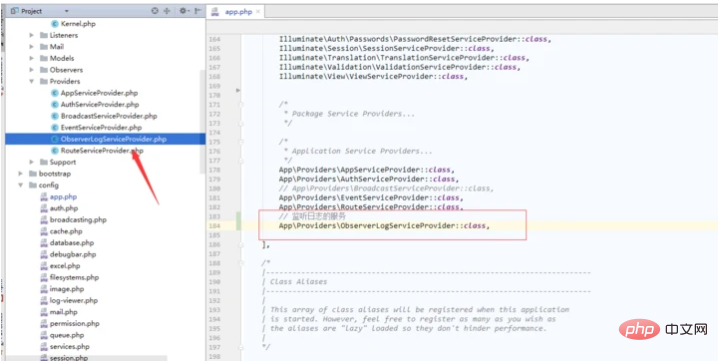Viewport: 718px width, 362px height.
Task: Click the PHP file icon beside filesystems.php
Action: [x=44, y=277]
